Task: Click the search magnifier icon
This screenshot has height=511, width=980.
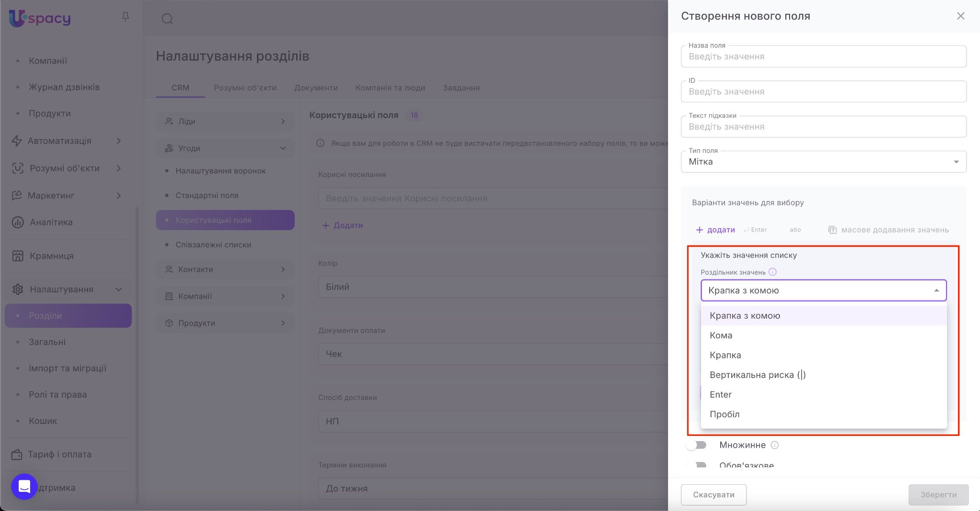Action: pos(167,19)
